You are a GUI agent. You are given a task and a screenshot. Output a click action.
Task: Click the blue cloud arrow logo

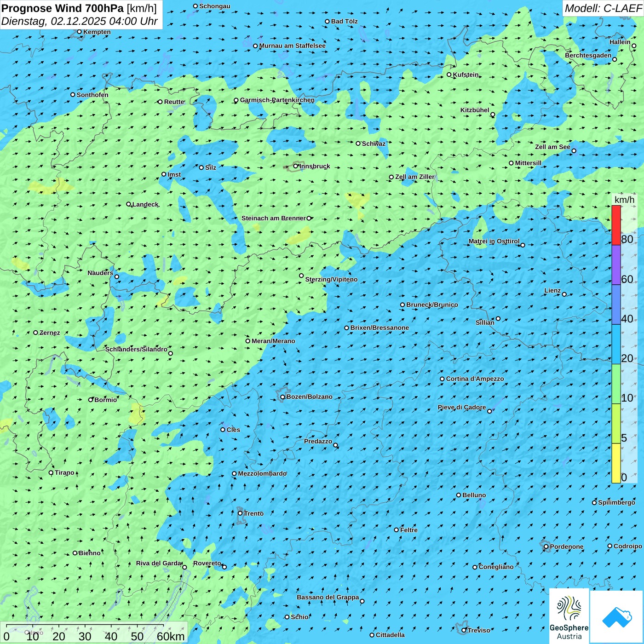click(617, 617)
